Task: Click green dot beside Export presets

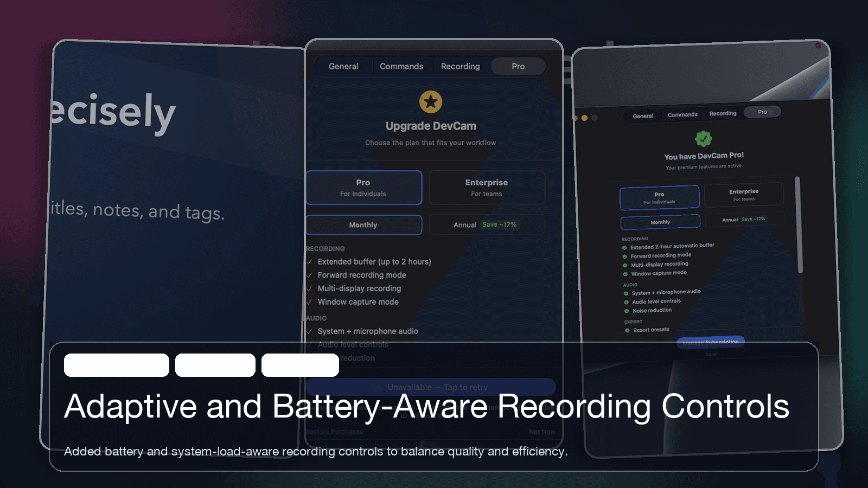Action: pyautogui.click(x=628, y=330)
